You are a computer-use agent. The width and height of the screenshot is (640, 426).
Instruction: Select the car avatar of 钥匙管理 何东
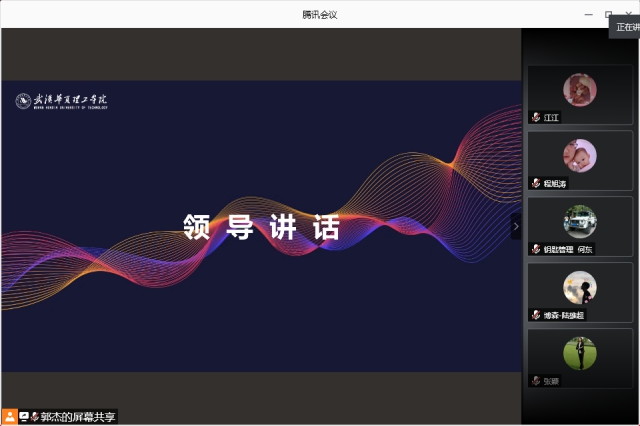click(580, 221)
